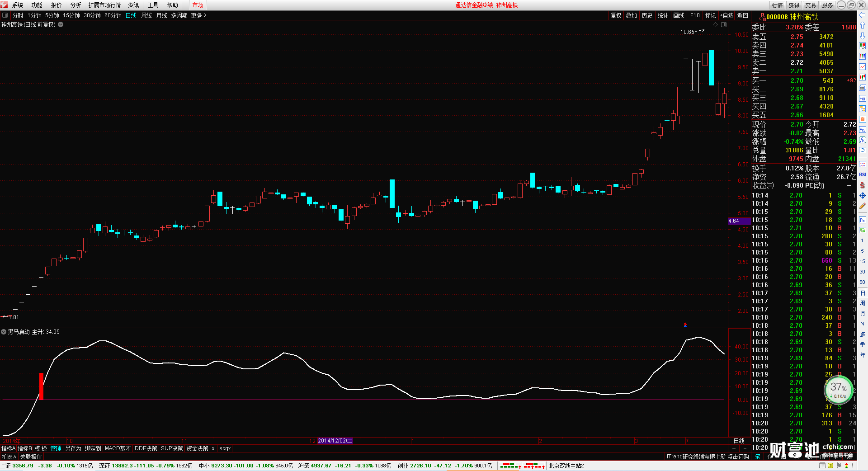
Task: Click the F10 company info sidebar icon
Action: click(x=863, y=99)
